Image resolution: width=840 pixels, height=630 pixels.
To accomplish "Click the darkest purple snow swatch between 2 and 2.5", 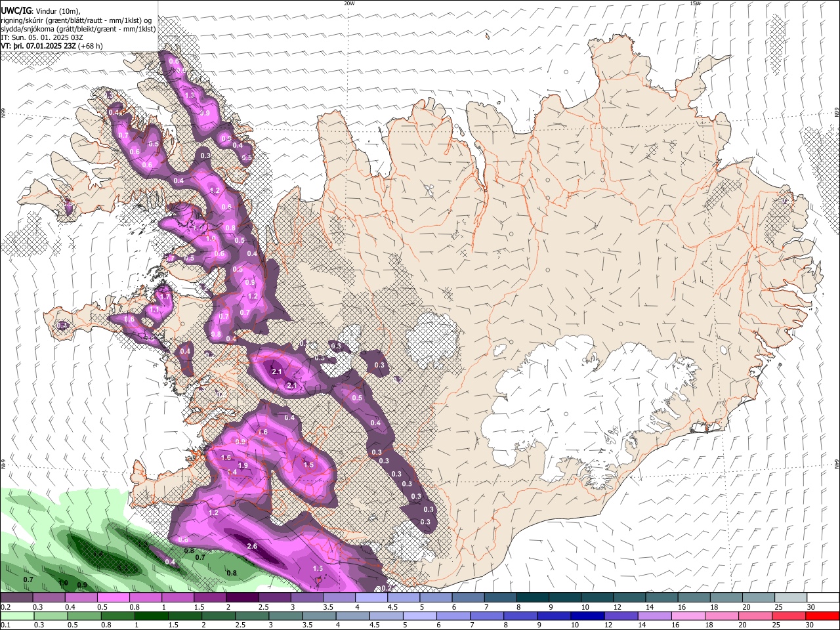I will coord(241,598).
